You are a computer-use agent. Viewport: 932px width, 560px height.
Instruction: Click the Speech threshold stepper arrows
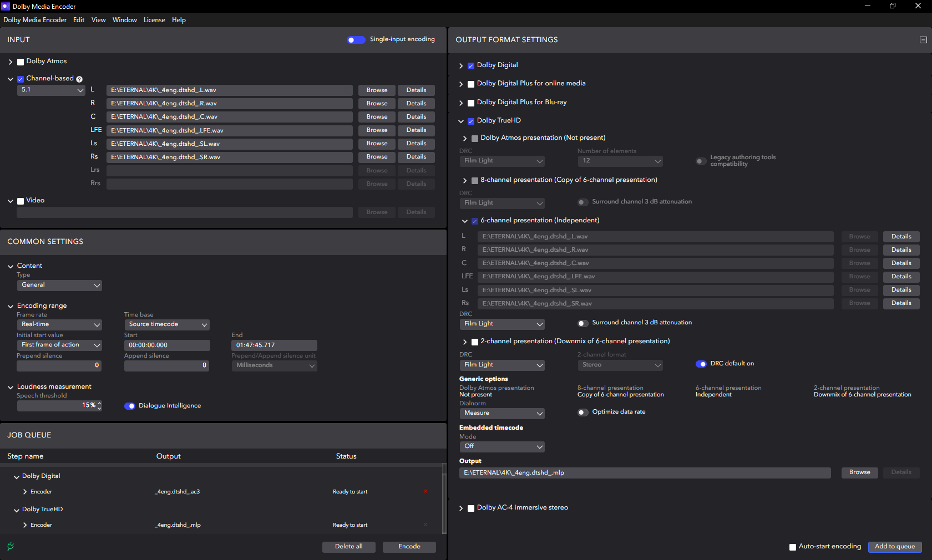pos(99,406)
